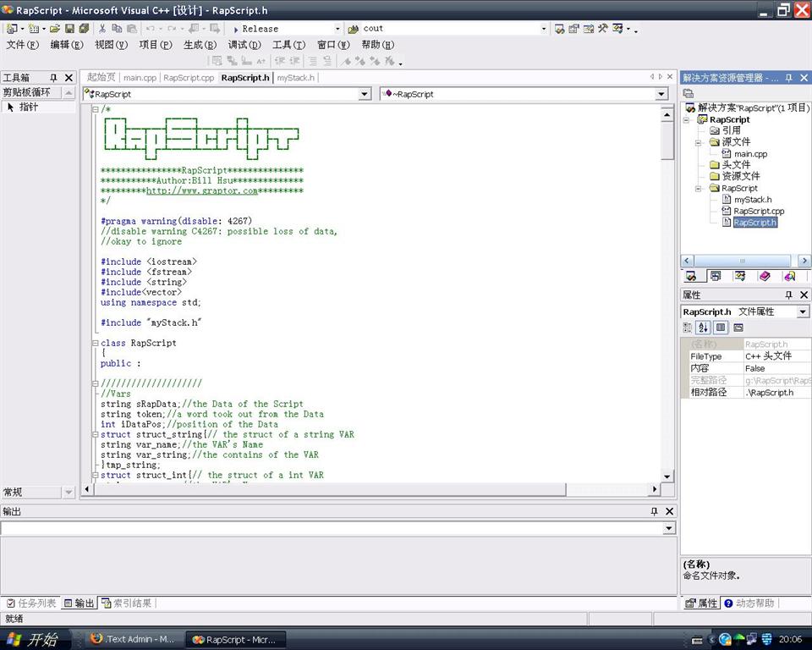Click the Paste clipboard icon

[132, 29]
